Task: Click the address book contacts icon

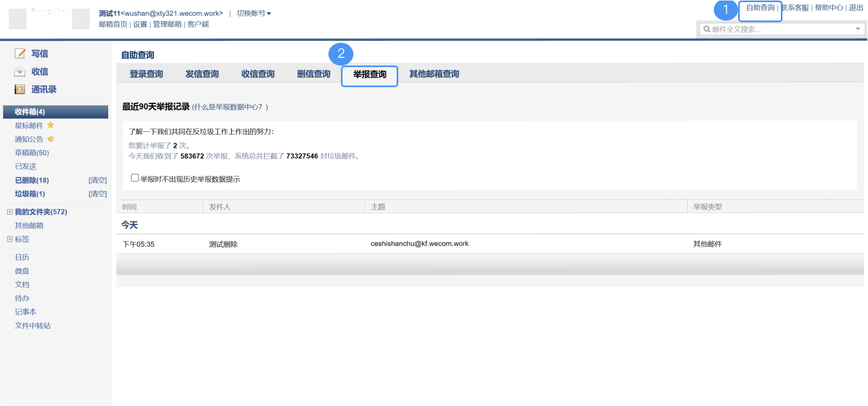Action: 20,89
